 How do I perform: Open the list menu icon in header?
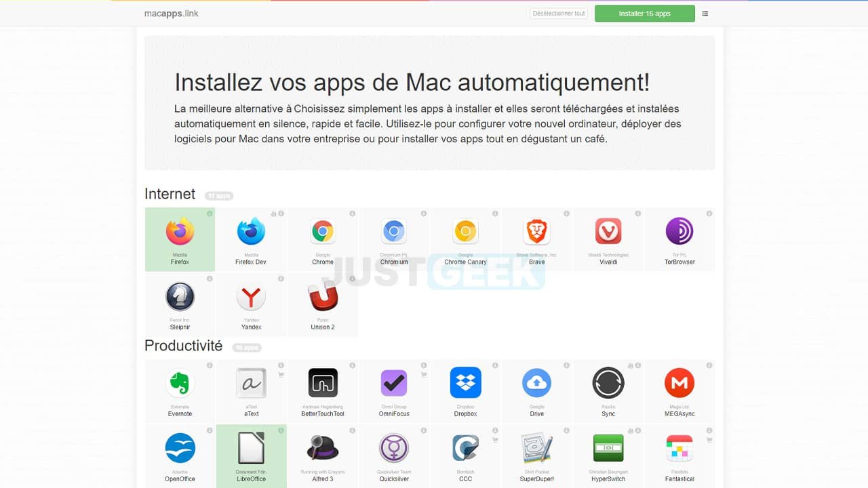[x=705, y=14]
